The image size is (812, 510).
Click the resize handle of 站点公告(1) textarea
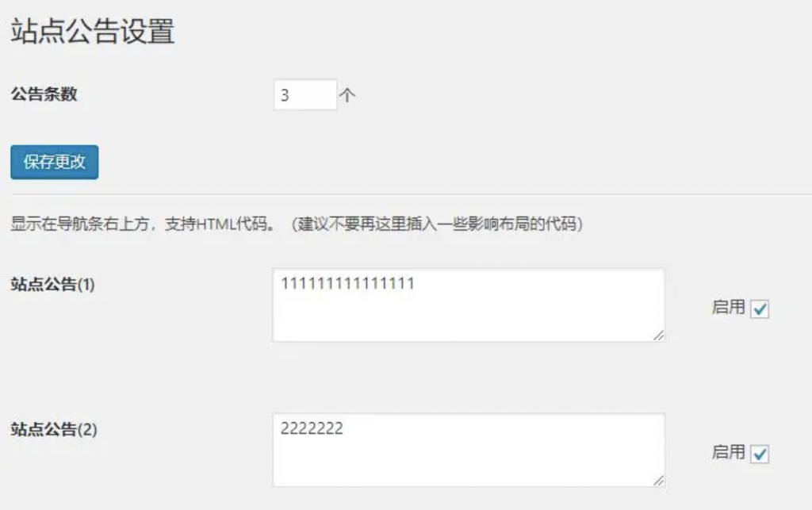click(x=659, y=336)
